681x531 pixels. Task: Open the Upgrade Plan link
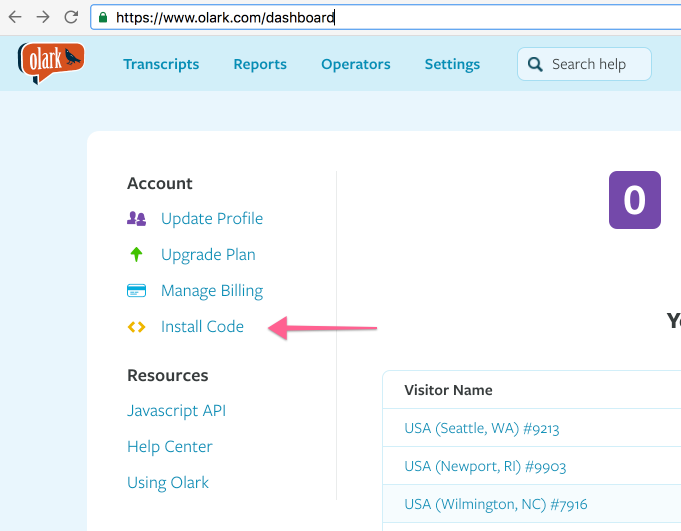coord(208,254)
